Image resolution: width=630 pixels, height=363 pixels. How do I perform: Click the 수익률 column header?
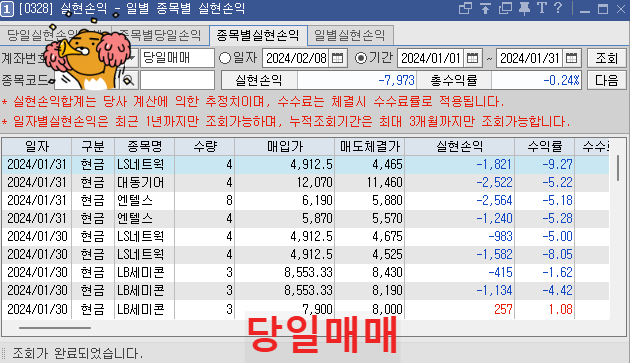coord(545,147)
